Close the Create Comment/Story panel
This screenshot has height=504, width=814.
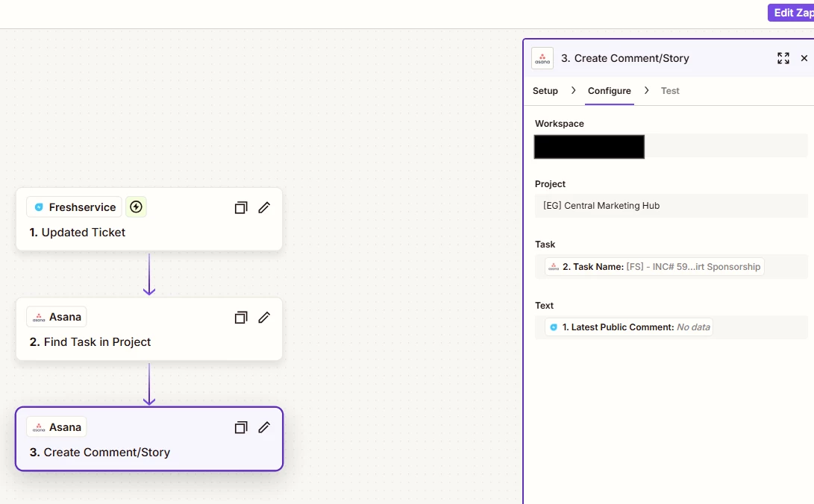(x=804, y=58)
